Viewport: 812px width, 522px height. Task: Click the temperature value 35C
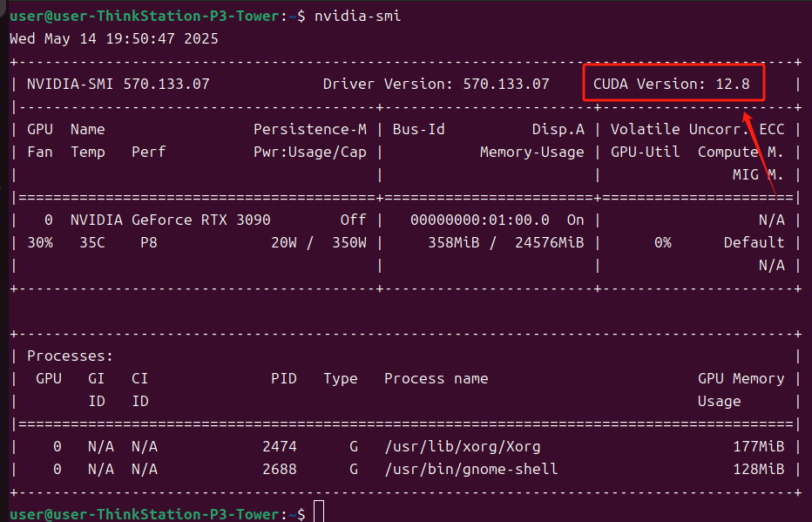(x=92, y=243)
